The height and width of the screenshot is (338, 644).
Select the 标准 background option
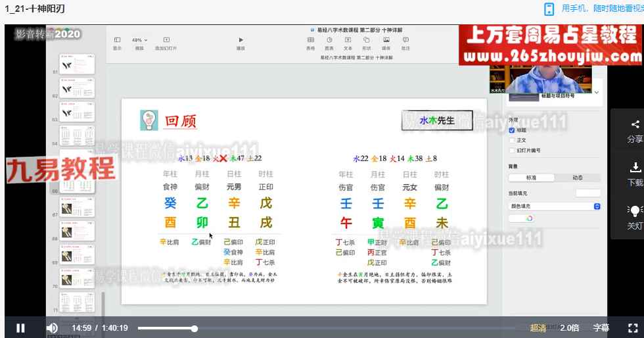click(531, 178)
